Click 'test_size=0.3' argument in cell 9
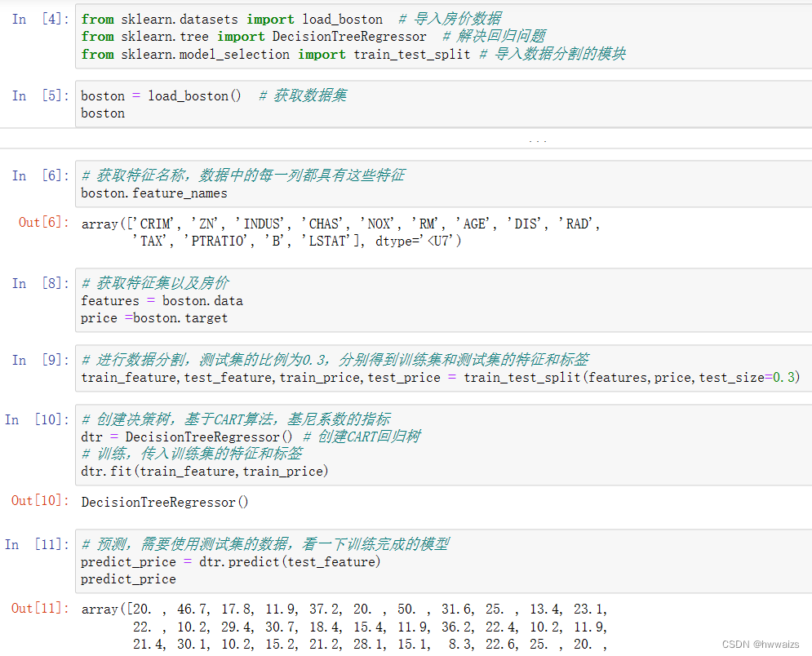The height and width of the screenshot is (656, 812). tap(746, 378)
